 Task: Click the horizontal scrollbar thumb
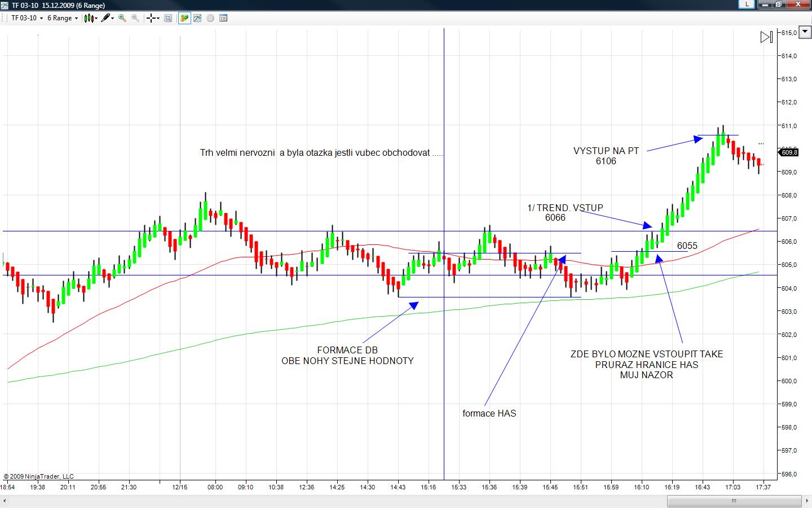click(734, 501)
